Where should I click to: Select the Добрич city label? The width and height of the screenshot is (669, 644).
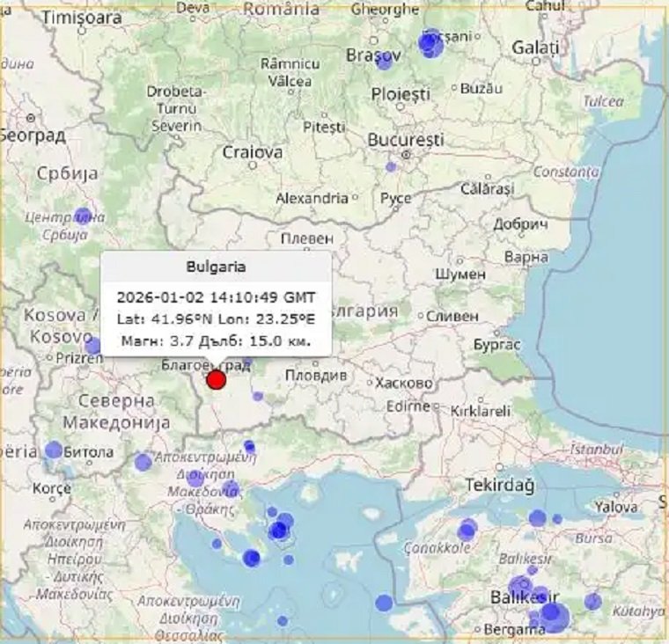(520, 224)
